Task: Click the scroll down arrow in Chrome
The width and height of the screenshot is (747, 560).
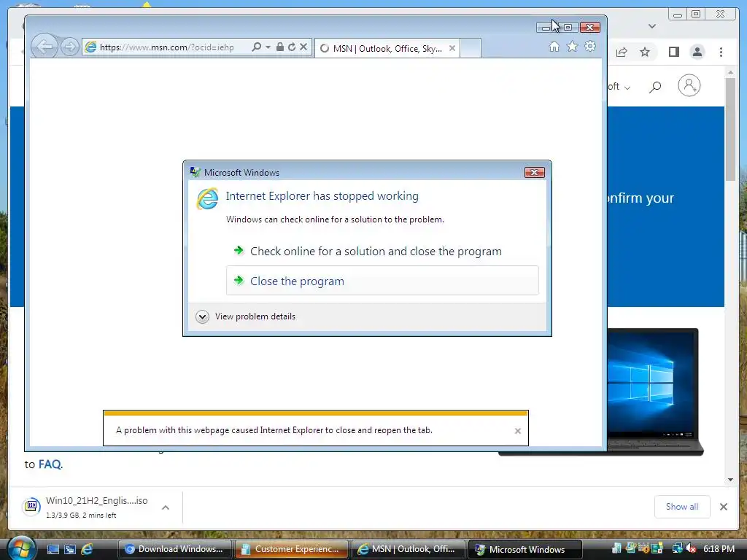Action: click(730, 480)
